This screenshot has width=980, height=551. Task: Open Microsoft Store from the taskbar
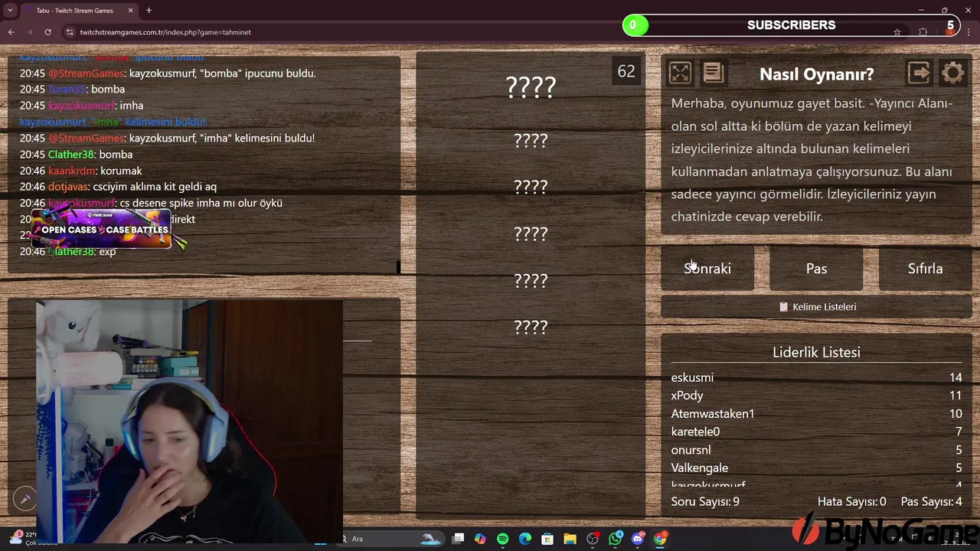point(547,539)
